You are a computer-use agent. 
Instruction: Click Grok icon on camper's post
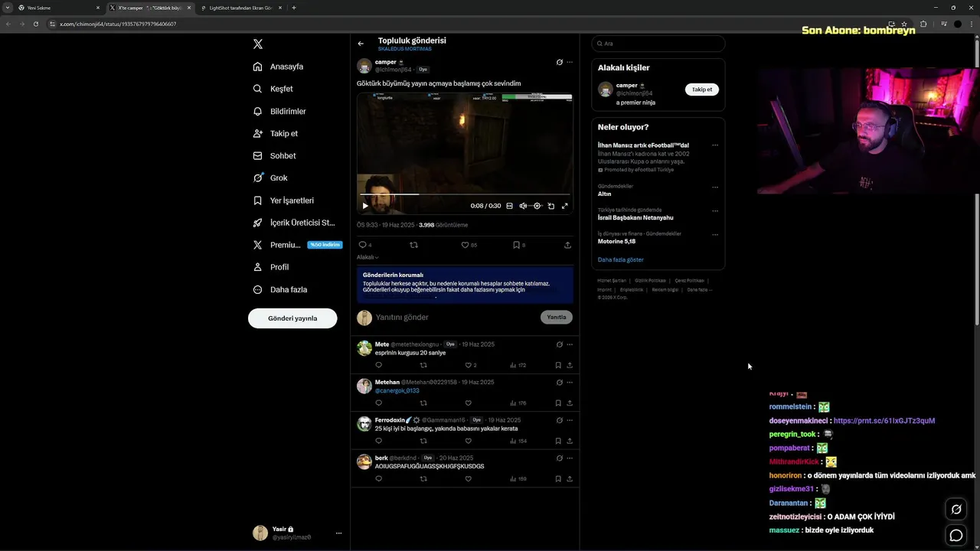[559, 62]
